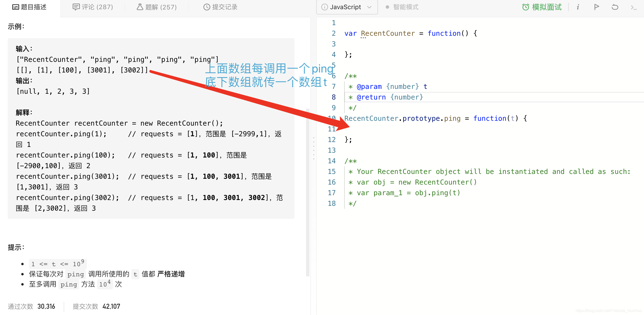Screen dimensions: 644x315
Task: Click the line number 8 in gutter
Action: (334, 97)
